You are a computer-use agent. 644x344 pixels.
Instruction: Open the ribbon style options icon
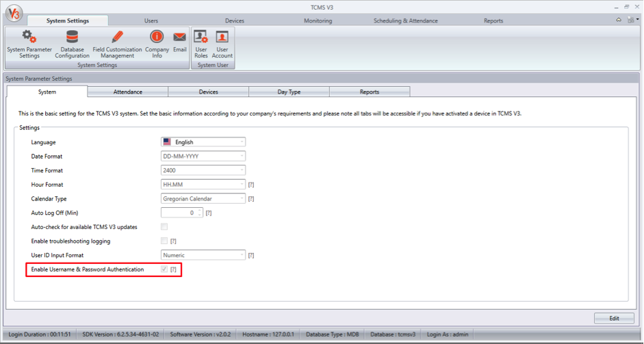point(632,20)
